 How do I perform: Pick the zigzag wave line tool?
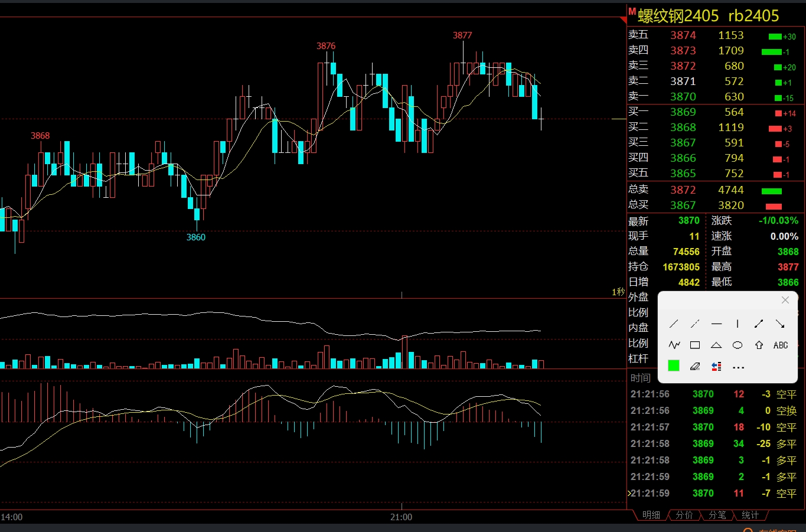(674, 345)
